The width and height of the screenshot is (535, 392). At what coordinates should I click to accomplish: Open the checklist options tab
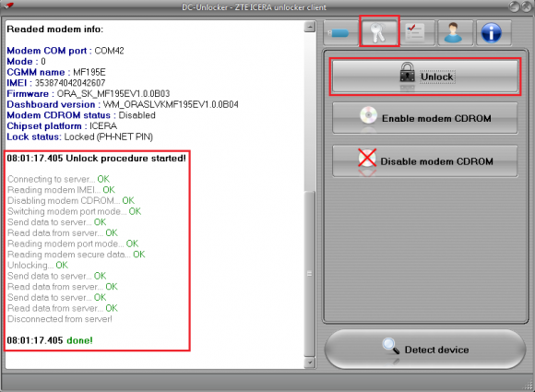(x=417, y=33)
